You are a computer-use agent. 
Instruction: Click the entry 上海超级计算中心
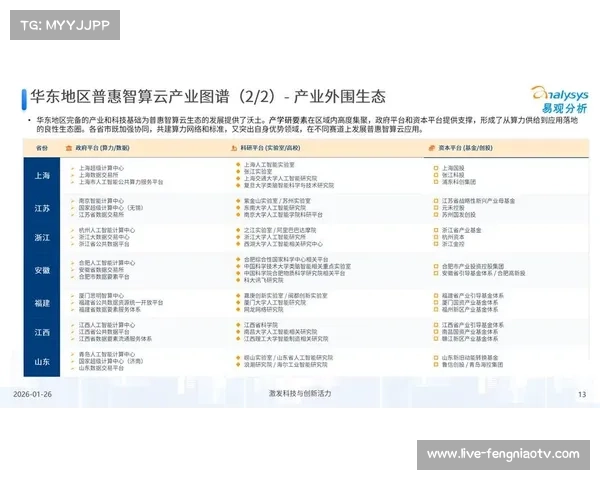[101, 168]
